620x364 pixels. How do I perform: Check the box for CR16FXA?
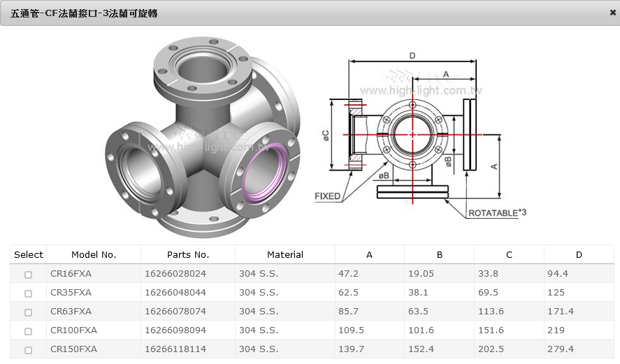[29, 275]
